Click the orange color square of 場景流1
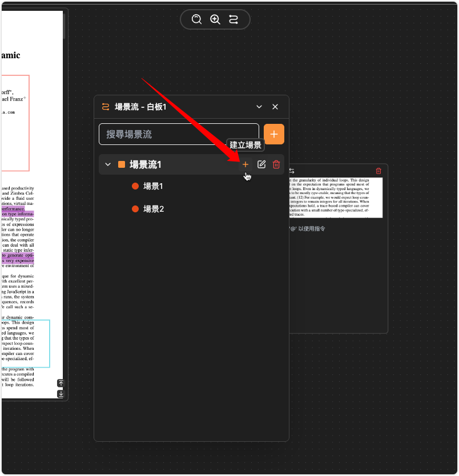The width and height of the screenshot is (459, 476). [122, 164]
